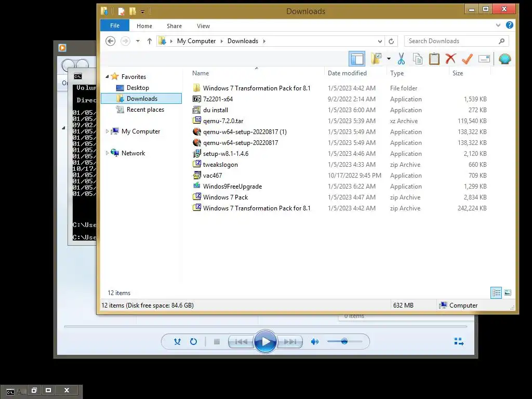Expand Network tree node
This screenshot has height=399, width=532.
click(x=107, y=153)
